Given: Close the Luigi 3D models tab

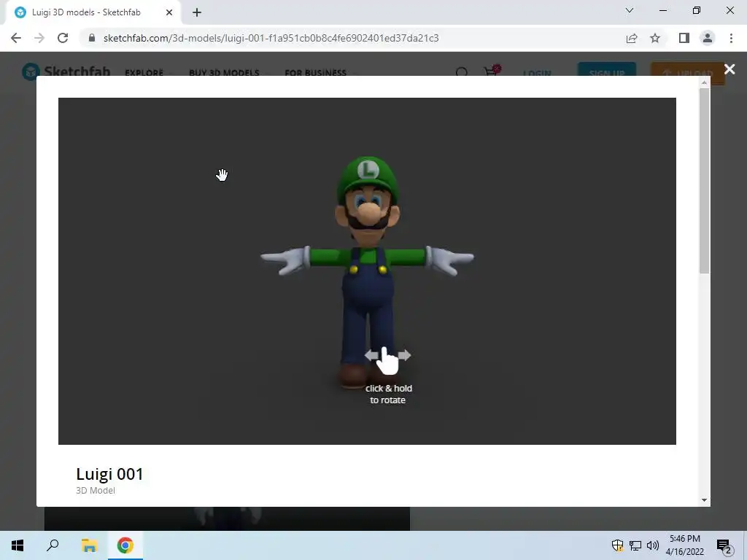Looking at the screenshot, I should tap(169, 12).
